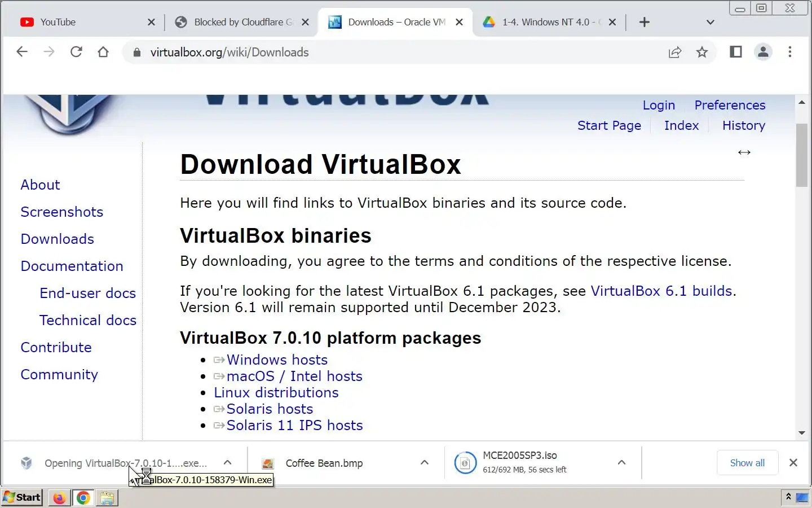Open the Preferences link

tap(730, 105)
